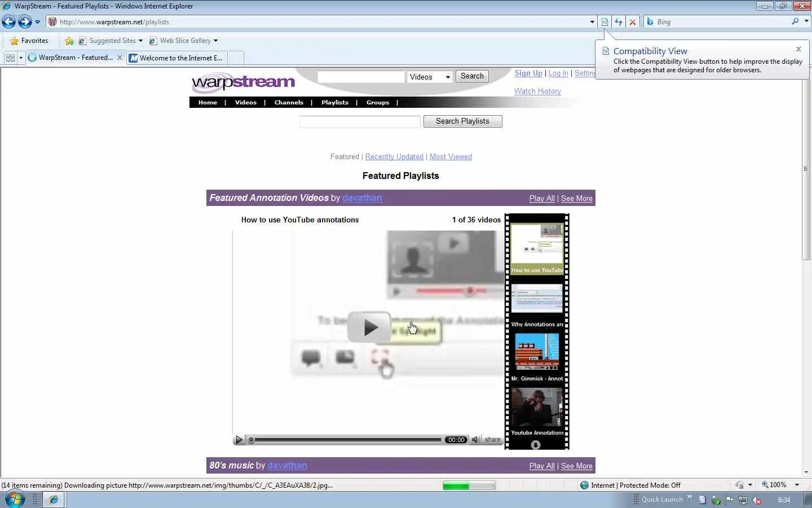The image size is (812, 508).
Task: Switch to Welcome to the Internet Explorer tab
Action: tap(176, 58)
